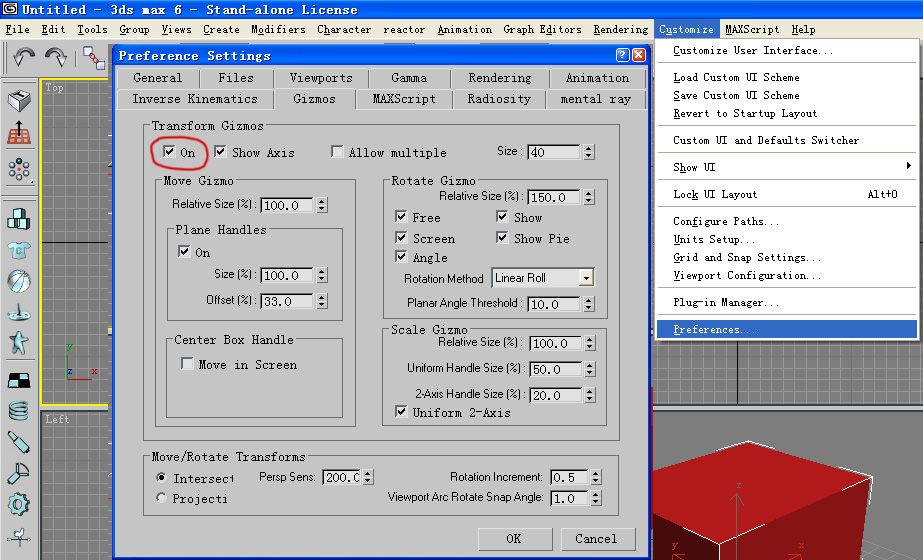This screenshot has height=560, width=923.
Task: Open the circle-of-spheres flyout icon
Action: click(19, 169)
